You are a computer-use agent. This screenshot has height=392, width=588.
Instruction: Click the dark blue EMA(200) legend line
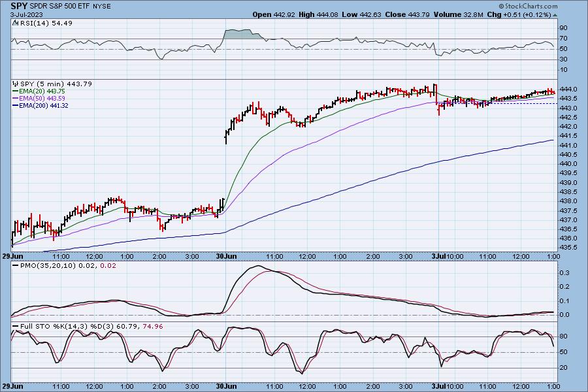pos(16,105)
